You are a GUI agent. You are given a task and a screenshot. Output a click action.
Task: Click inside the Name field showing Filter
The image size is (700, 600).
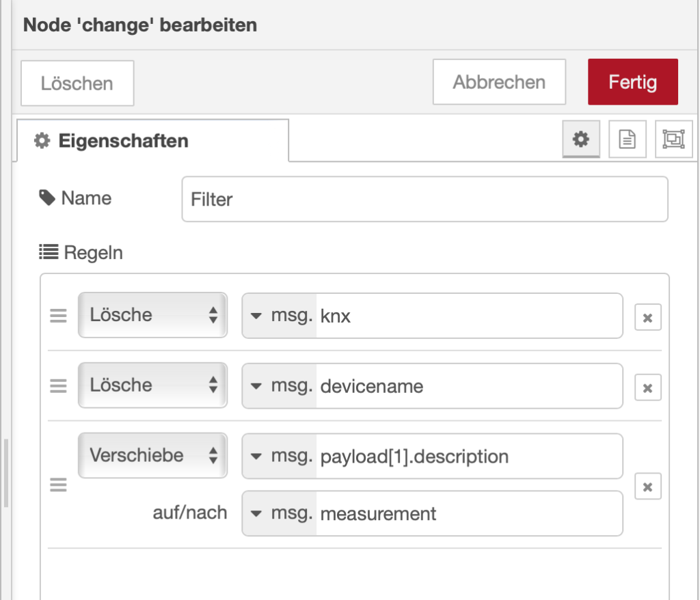tap(424, 199)
